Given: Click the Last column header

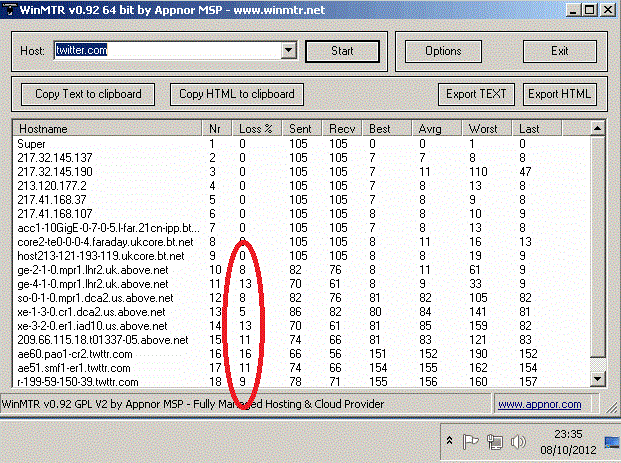Looking at the screenshot, I should 536,129.
